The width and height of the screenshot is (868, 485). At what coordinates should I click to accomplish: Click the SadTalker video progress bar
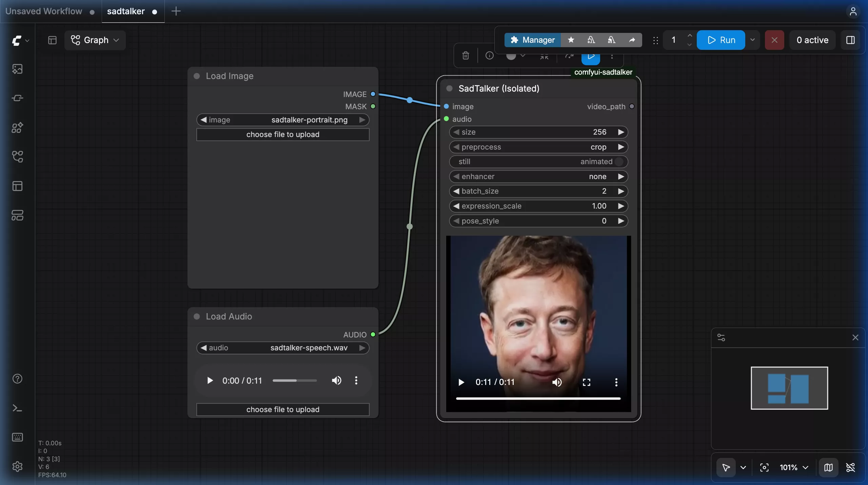(538, 399)
